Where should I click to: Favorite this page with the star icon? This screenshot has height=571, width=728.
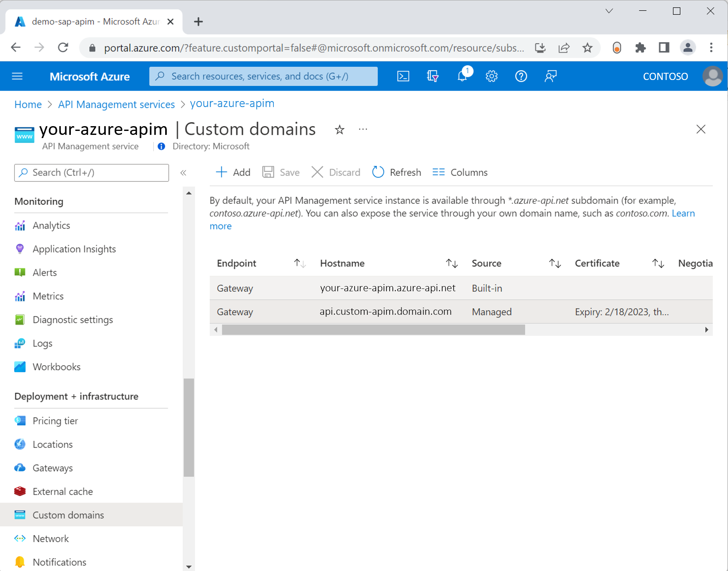coord(339,130)
